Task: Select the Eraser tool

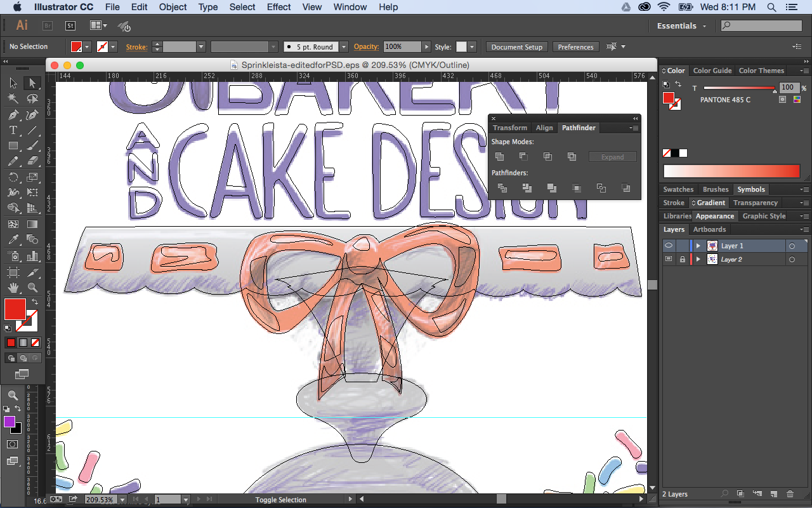Action: coord(32,161)
